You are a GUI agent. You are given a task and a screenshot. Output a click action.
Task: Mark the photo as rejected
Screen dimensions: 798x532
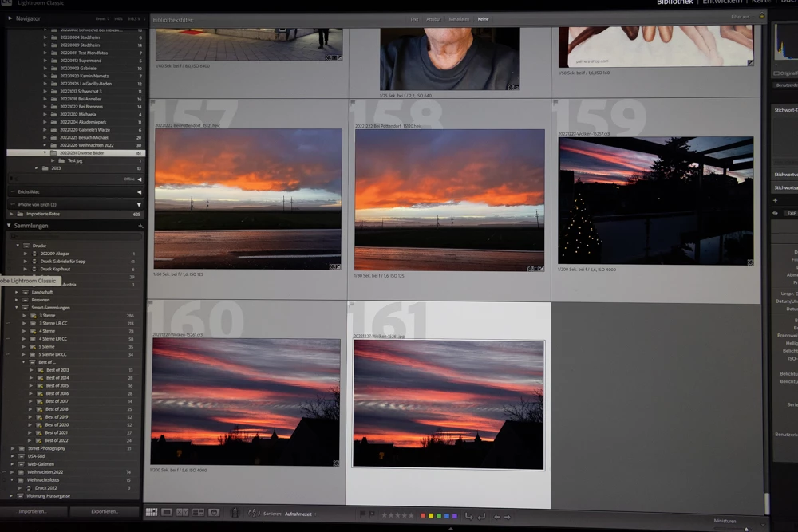(372, 514)
